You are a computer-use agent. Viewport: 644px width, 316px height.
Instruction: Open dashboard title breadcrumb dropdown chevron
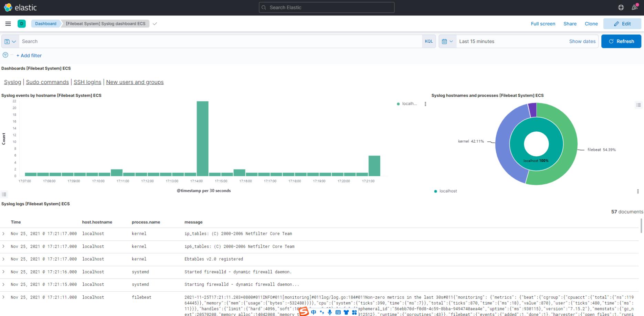pyautogui.click(x=155, y=24)
